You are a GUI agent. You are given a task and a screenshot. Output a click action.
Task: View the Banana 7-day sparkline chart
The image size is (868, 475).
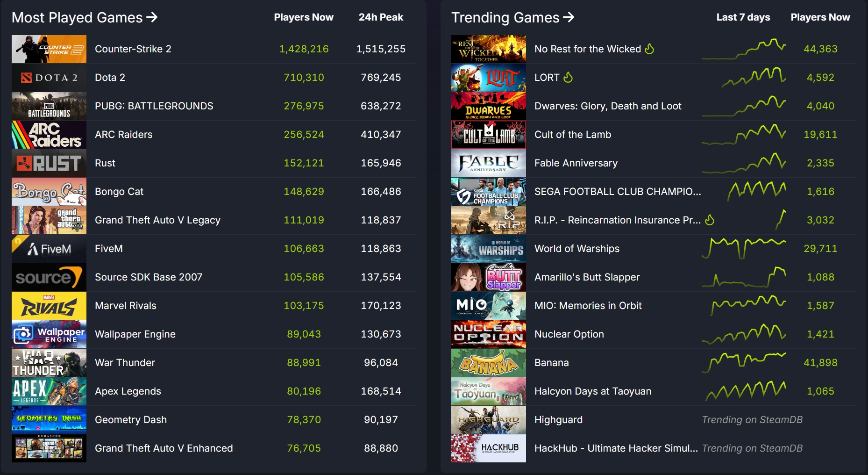coord(744,362)
